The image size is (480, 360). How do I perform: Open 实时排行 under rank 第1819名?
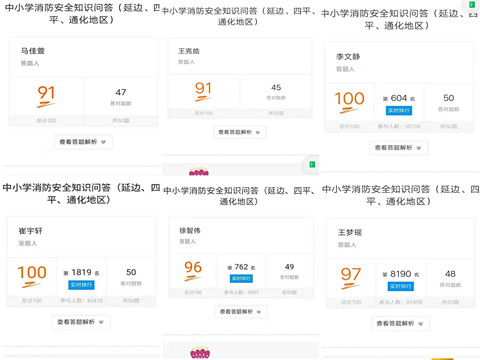click(81, 285)
